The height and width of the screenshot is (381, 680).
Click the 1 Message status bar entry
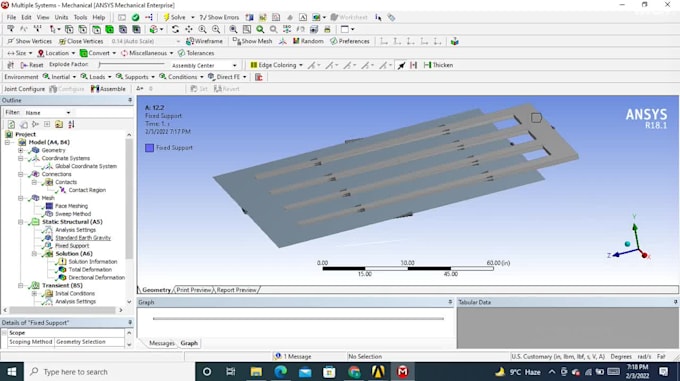click(293, 356)
